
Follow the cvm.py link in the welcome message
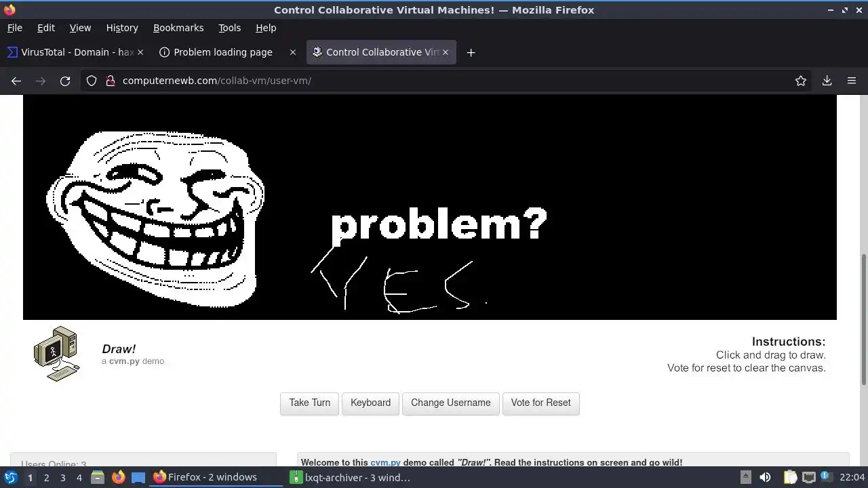tap(385, 462)
